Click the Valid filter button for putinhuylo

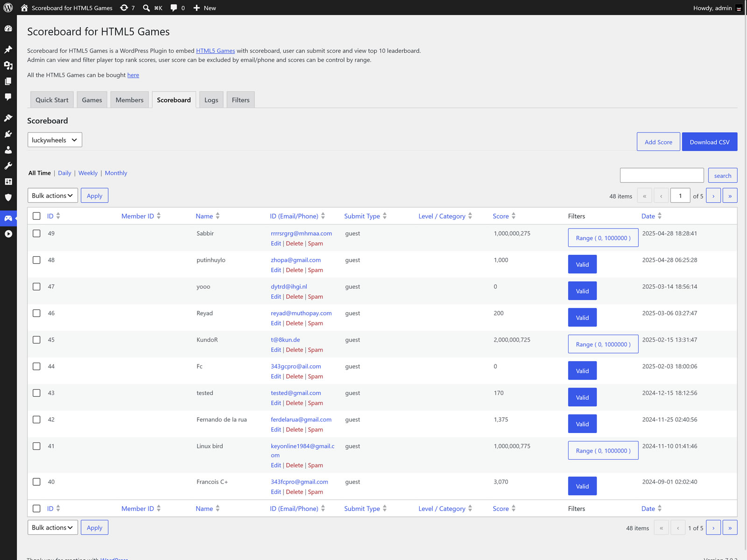click(x=582, y=265)
